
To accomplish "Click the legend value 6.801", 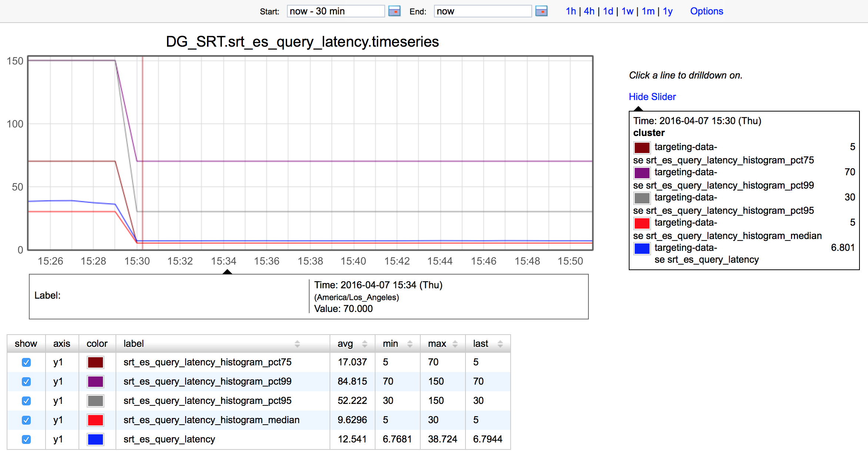I will [843, 248].
